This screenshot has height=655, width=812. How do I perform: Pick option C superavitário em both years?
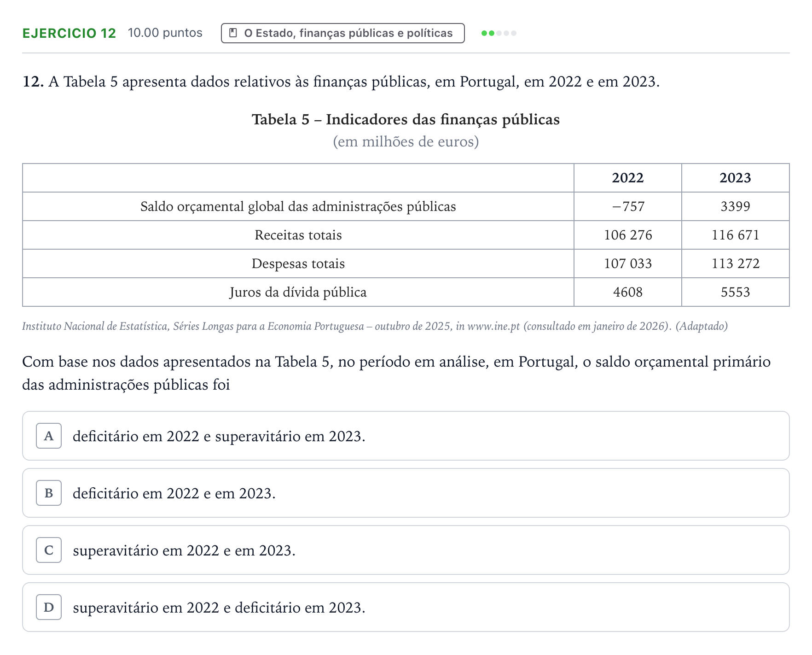point(406,550)
